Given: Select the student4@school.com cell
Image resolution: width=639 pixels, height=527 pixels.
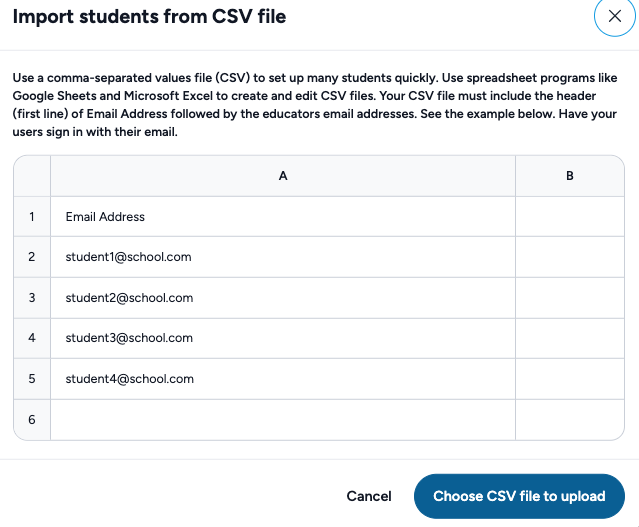Looking at the screenshot, I should click(x=283, y=379).
